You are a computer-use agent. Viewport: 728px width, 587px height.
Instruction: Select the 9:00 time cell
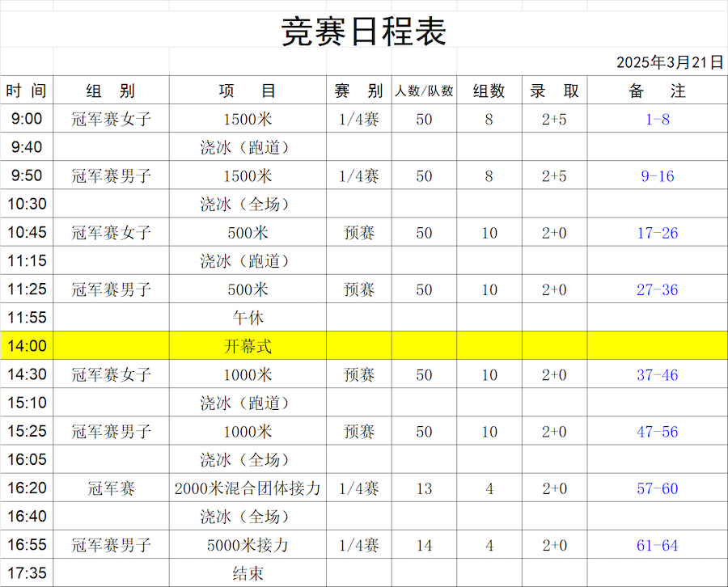(27, 119)
